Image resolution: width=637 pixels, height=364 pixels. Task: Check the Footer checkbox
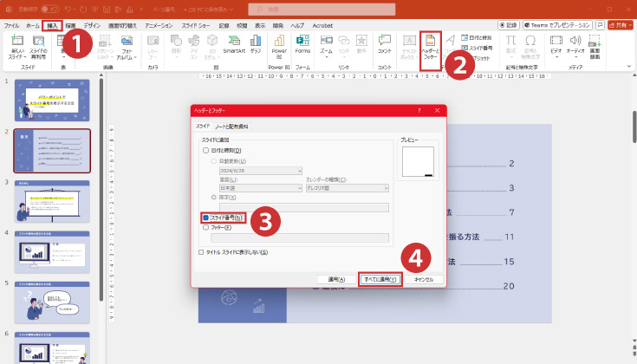(x=205, y=227)
